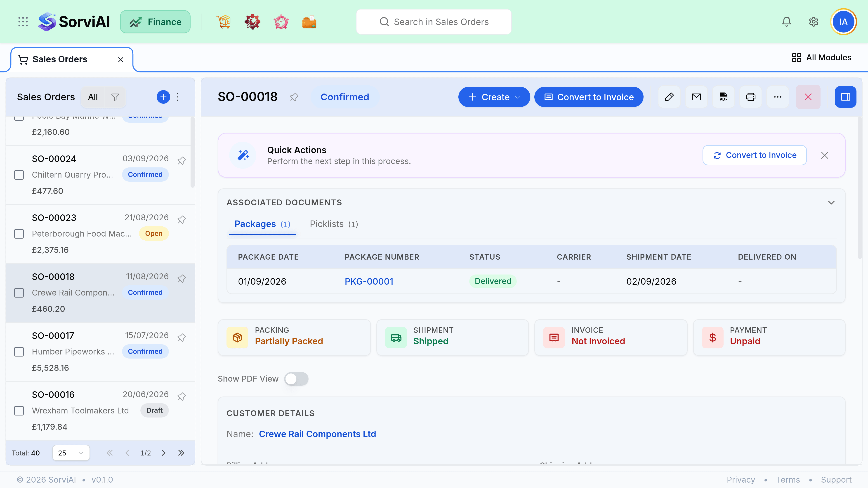Open more actions ellipsis for SO-00018

coord(778,97)
